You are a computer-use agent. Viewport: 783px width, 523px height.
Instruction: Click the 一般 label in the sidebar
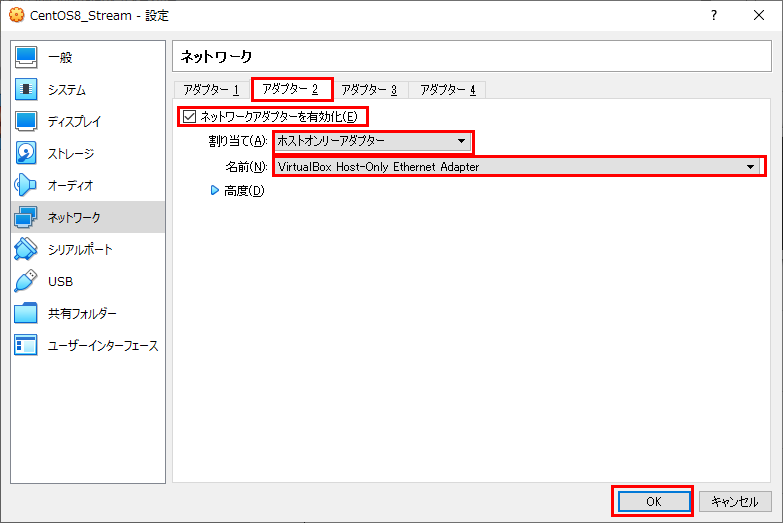(60, 57)
